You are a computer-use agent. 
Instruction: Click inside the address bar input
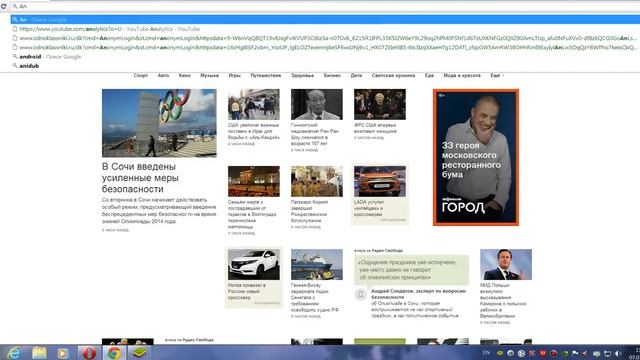(325, 6)
